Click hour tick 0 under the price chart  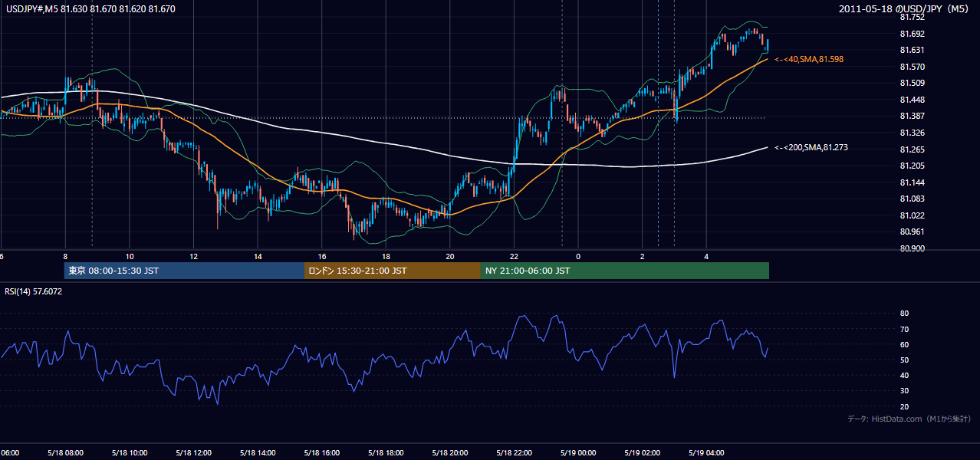579,257
